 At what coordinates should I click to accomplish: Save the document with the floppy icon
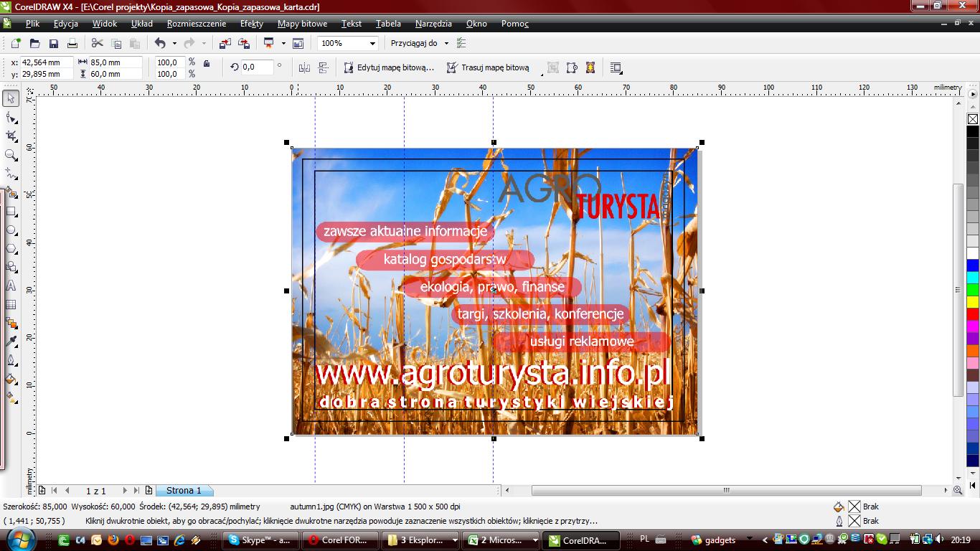[x=53, y=43]
